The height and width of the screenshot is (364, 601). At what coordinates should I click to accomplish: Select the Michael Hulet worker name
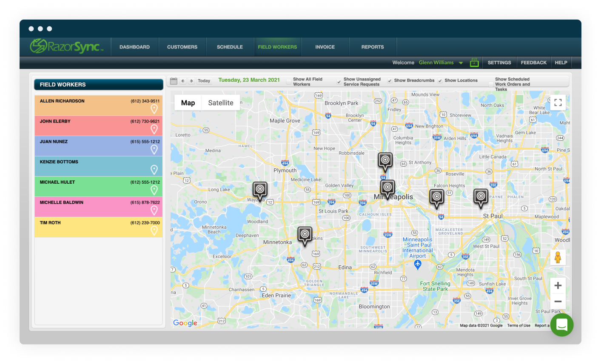tap(57, 182)
